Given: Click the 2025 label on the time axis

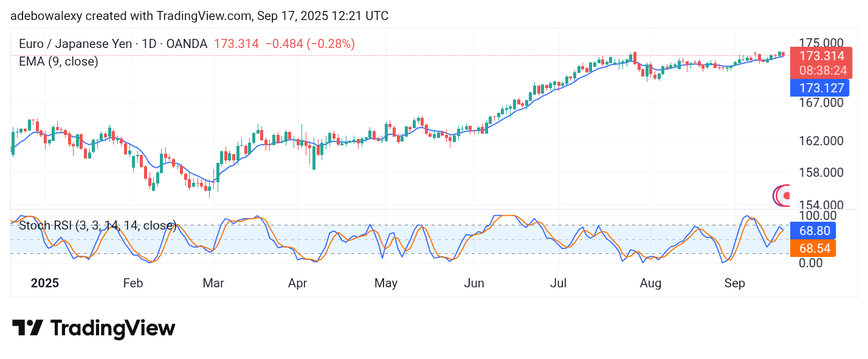Looking at the screenshot, I should (x=46, y=283).
